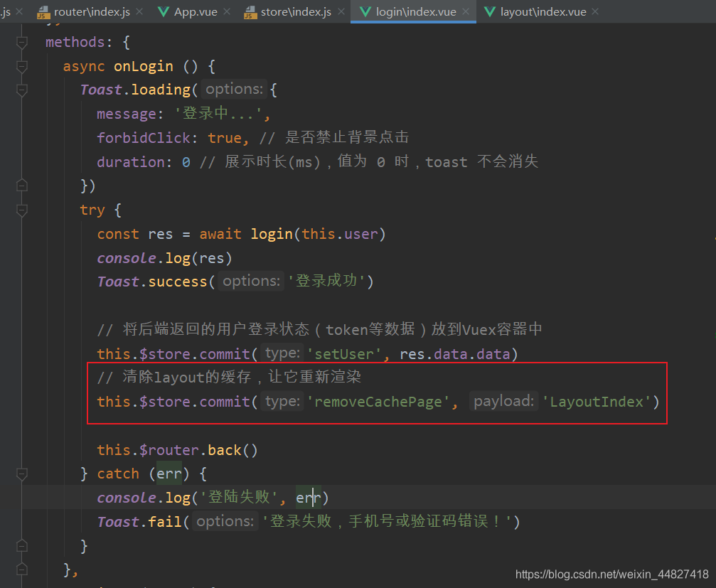Close the layout\index.vue tab
The image size is (716, 588).
(x=595, y=12)
